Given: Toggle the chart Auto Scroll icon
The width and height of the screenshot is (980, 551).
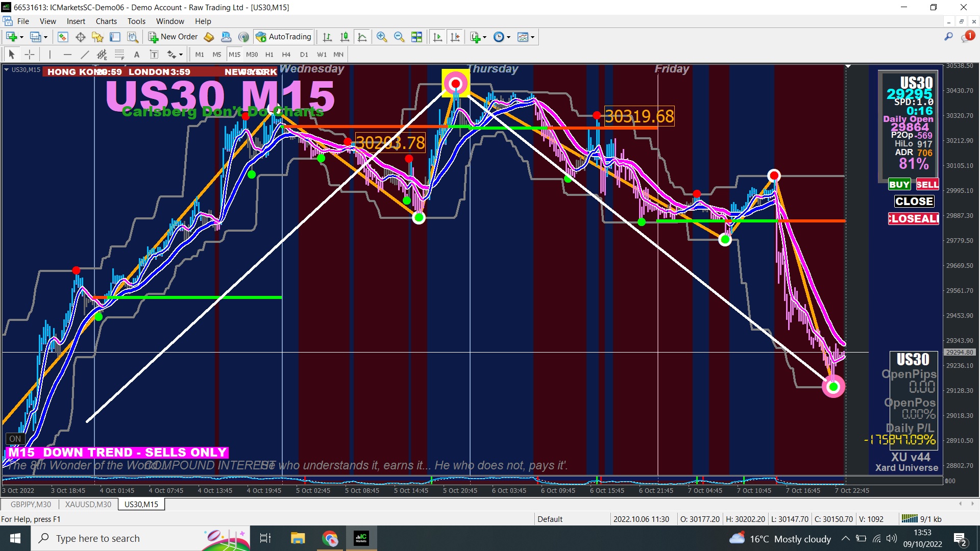Looking at the screenshot, I should 437,37.
